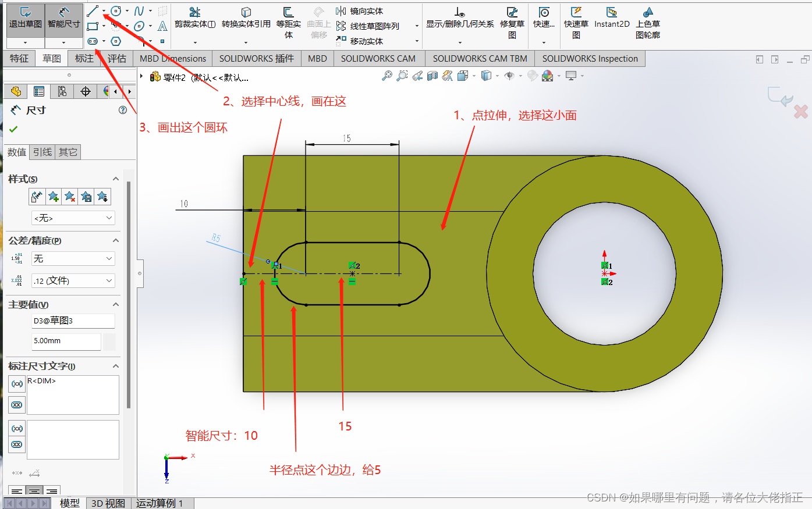Open the ConfigurationManager tab icon
Image resolution: width=812 pixels, height=509 pixels.
point(62,91)
